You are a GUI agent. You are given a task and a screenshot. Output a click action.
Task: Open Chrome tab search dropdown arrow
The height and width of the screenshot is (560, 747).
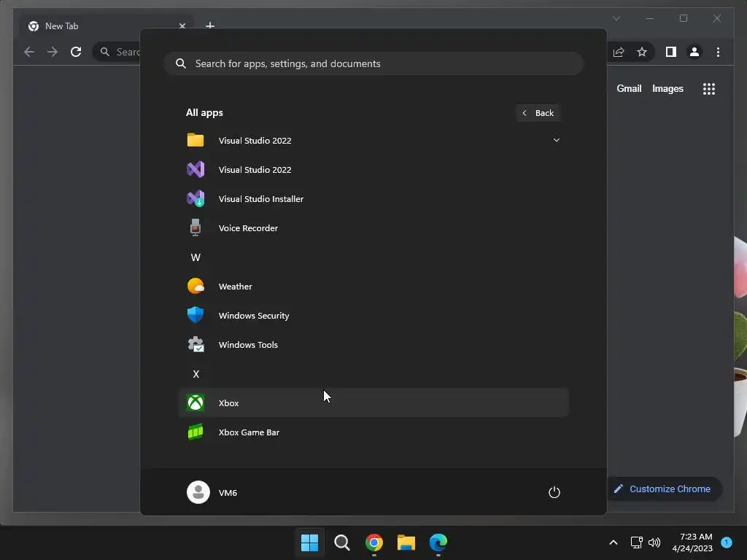[616, 18]
